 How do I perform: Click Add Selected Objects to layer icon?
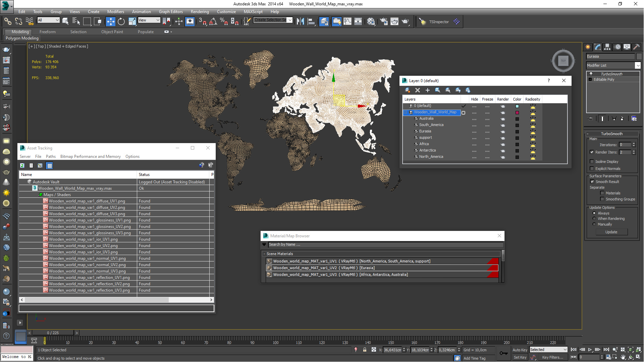(x=428, y=90)
